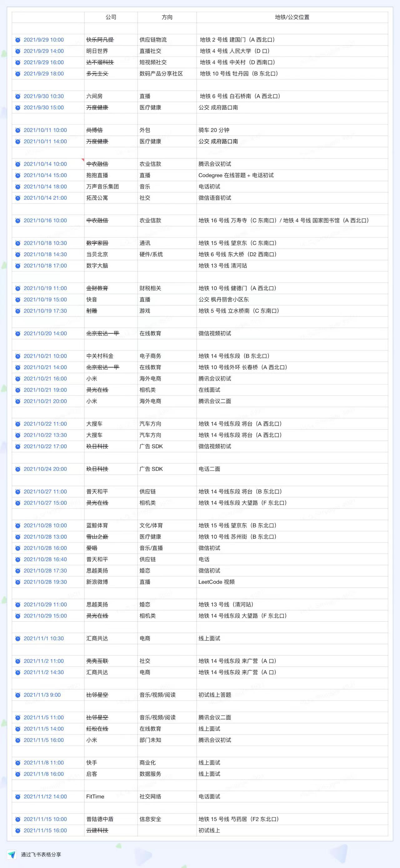Select the 文化/体育 direction cell
The height and width of the screenshot is (868, 400).
167,526
